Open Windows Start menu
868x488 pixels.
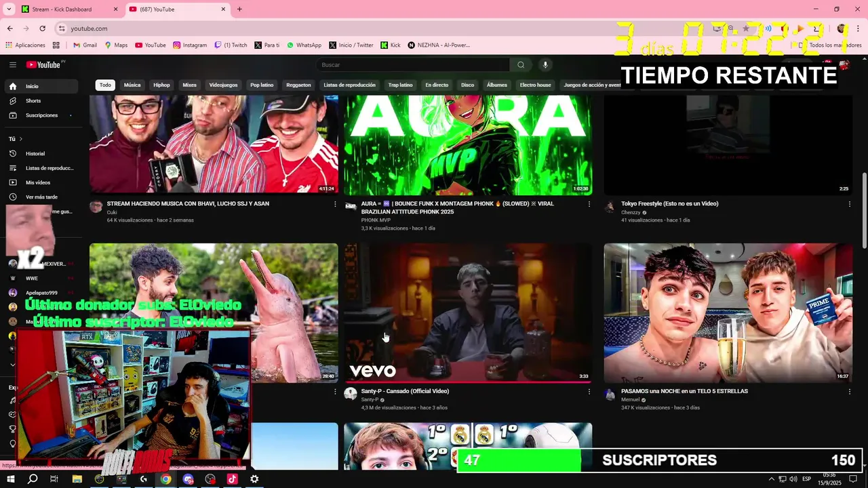point(10,479)
